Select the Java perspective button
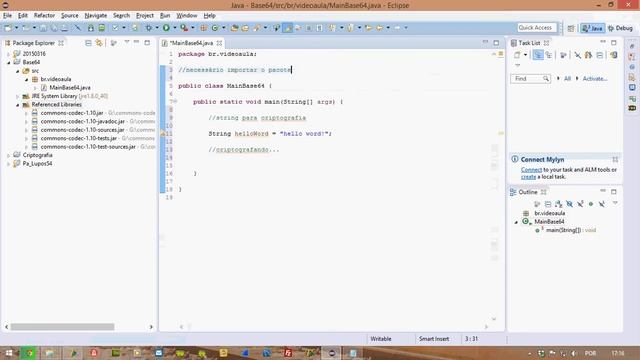 tap(593, 28)
